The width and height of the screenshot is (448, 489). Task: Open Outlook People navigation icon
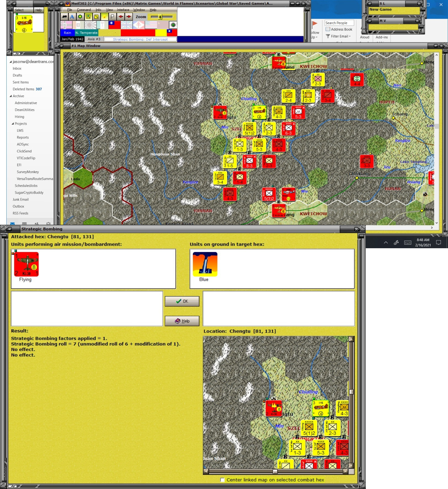pyautogui.click(x=36, y=224)
